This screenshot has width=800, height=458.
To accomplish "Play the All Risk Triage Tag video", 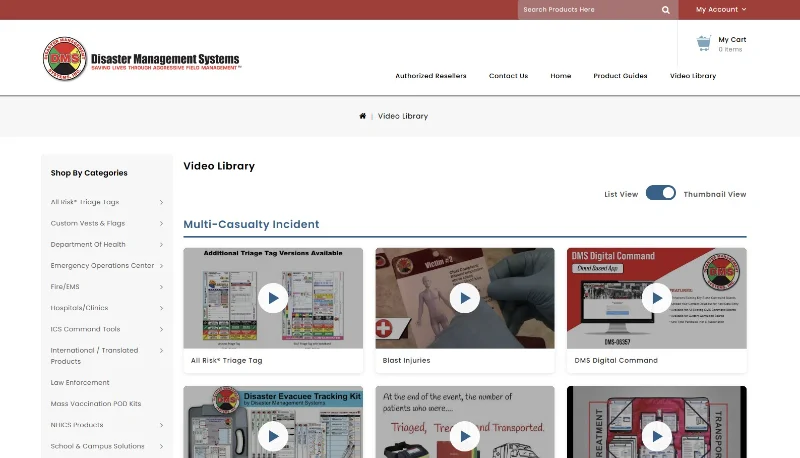I will pyautogui.click(x=273, y=298).
